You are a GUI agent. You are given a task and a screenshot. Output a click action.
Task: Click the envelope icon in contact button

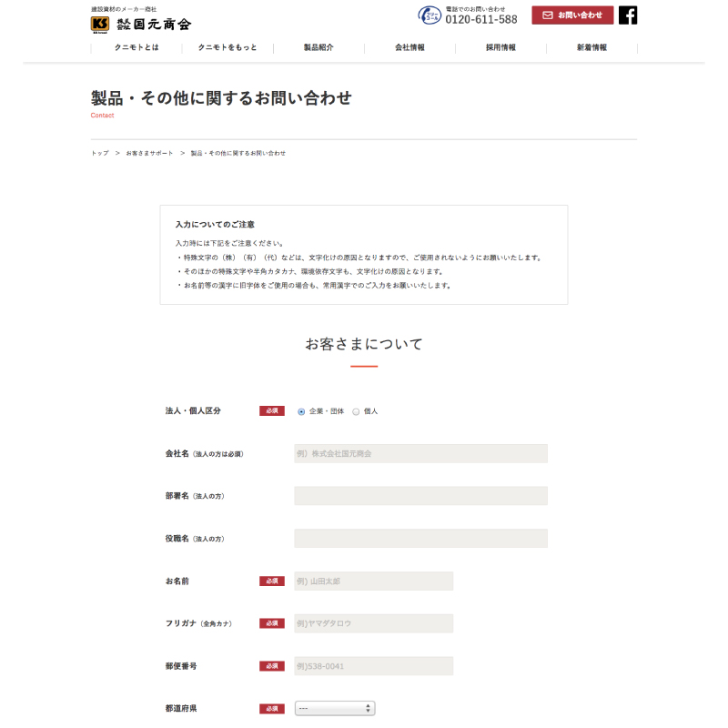click(x=548, y=15)
